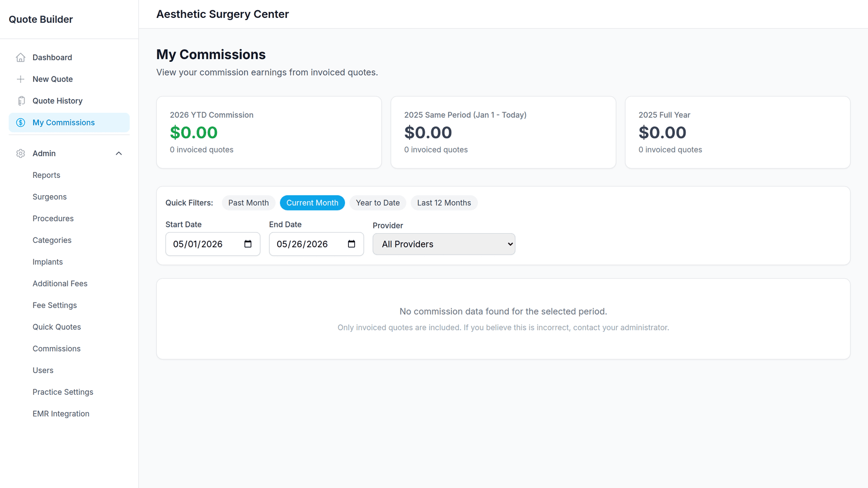Choose the Current Month filter pill

click(312, 203)
